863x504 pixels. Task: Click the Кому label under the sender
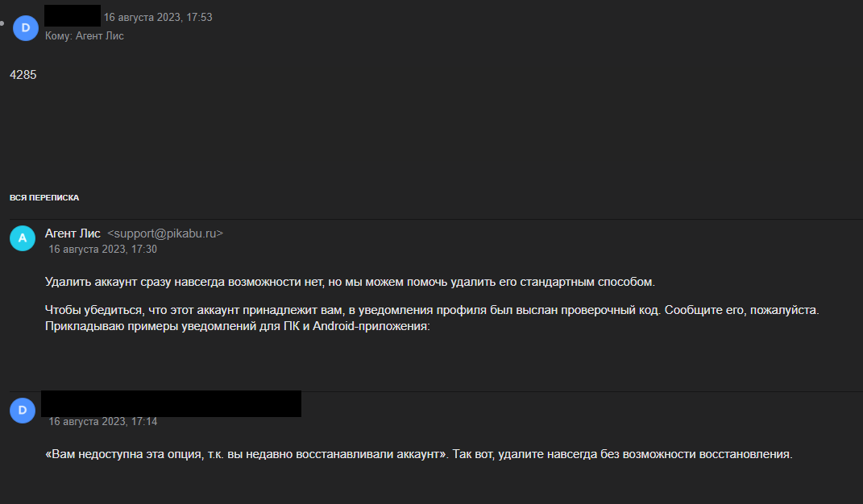(58, 36)
